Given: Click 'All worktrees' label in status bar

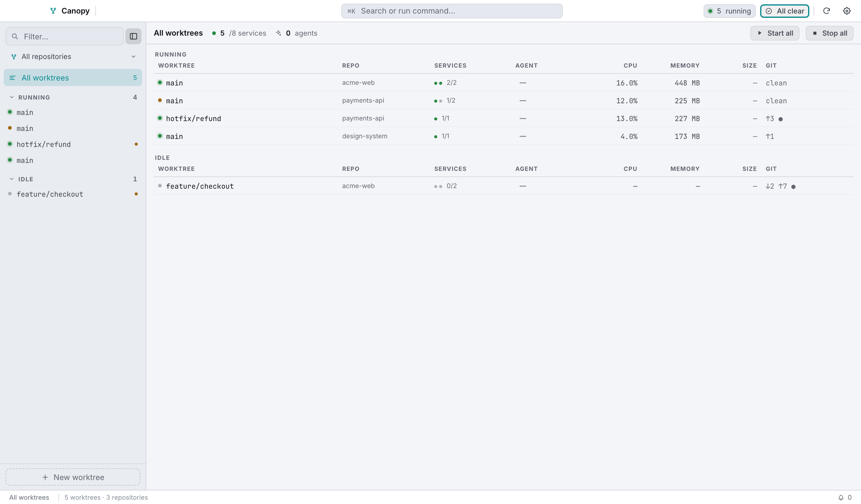Looking at the screenshot, I should point(29,498).
